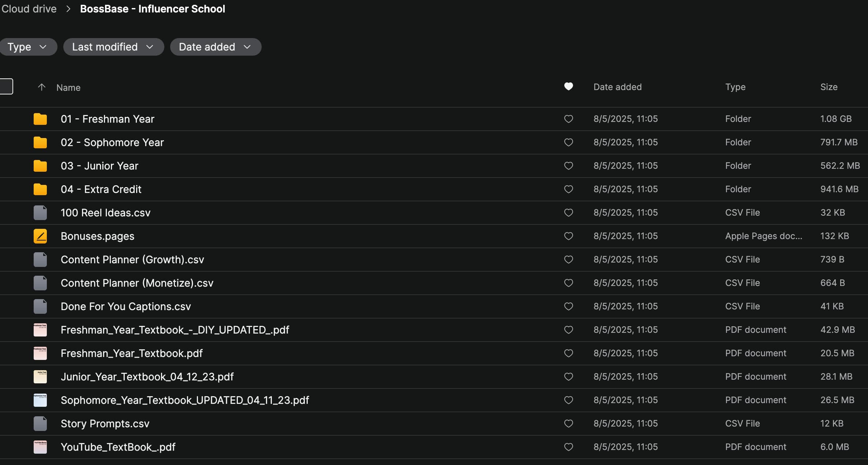Open the Type filter dropdown

[x=27, y=47]
